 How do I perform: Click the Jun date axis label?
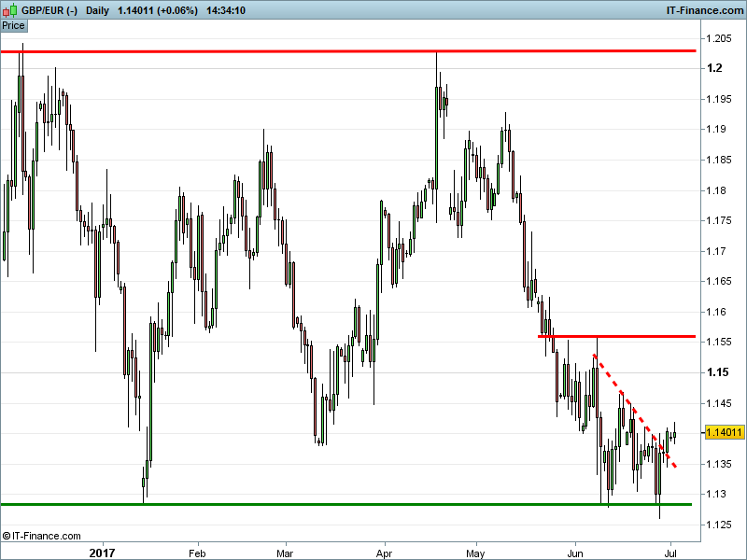click(575, 553)
